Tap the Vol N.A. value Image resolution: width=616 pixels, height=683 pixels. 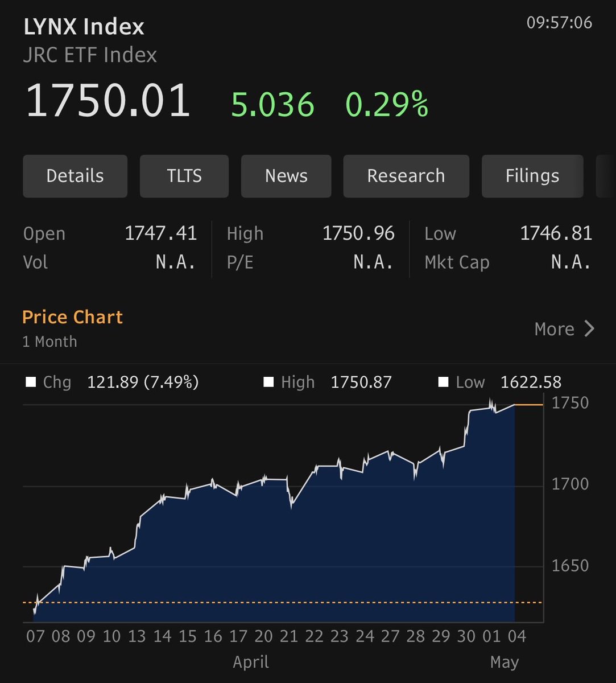pos(176,262)
